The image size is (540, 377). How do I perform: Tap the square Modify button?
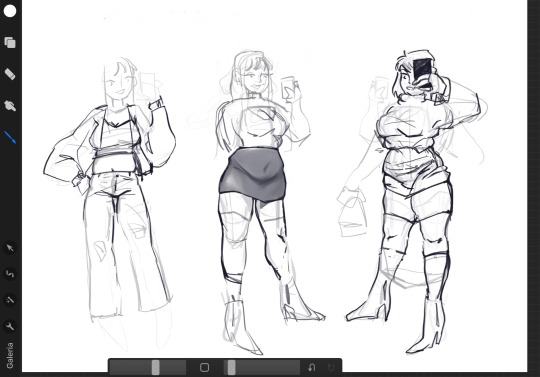205,367
